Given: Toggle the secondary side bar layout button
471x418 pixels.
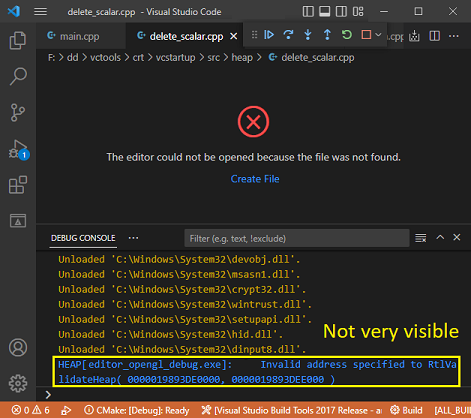Looking at the screenshot, I should pyautogui.click(x=341, y=12).
